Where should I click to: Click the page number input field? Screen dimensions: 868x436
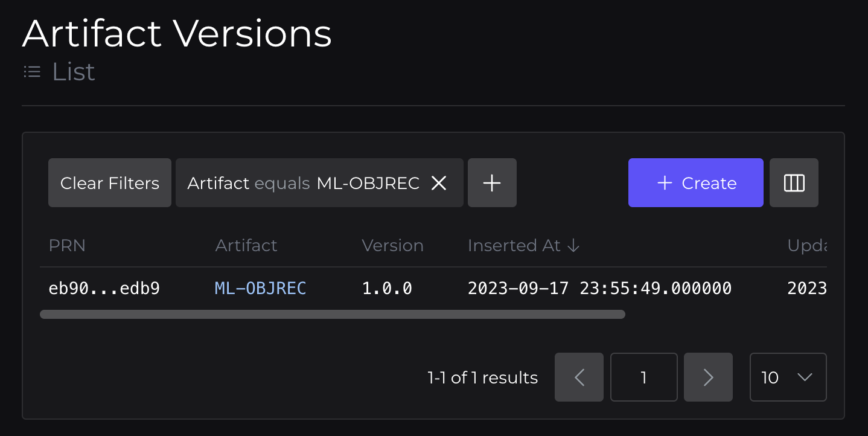pos(643,377)
